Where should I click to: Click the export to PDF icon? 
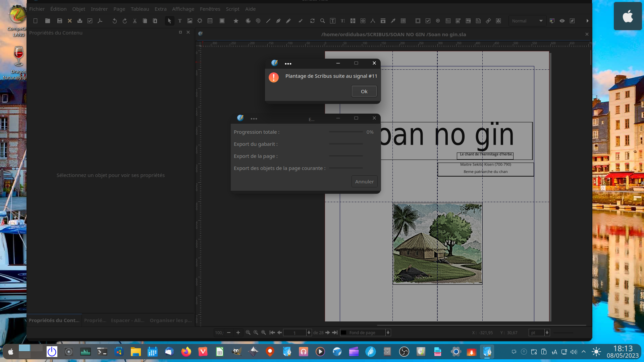(100, 21)
